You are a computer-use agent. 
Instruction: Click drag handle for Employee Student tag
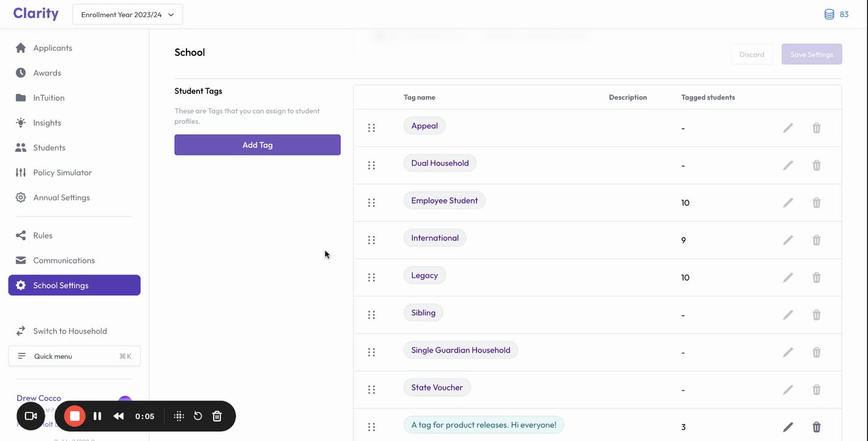click(371, 203)
